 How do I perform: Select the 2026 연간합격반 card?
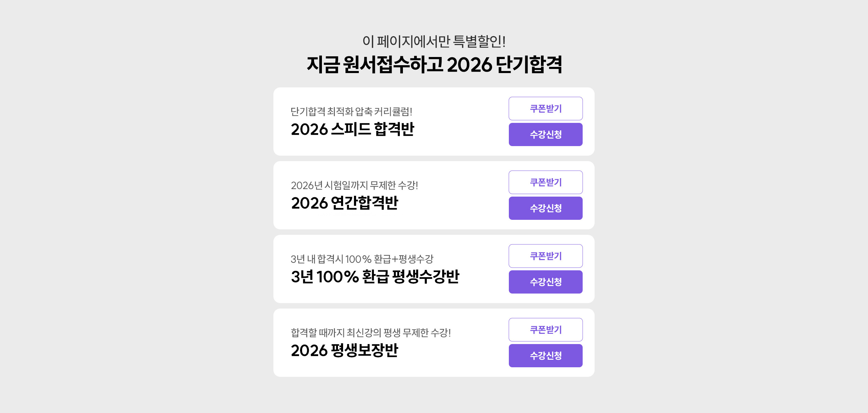(434, 195)
